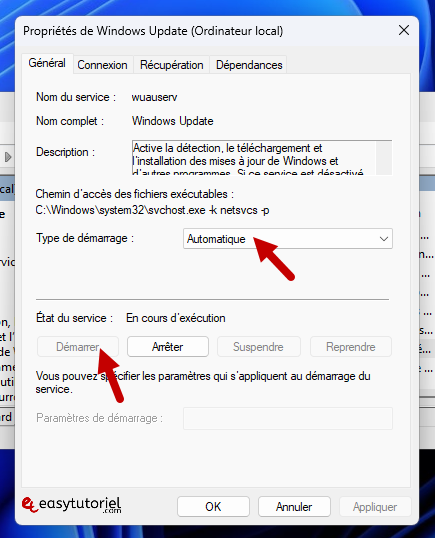Click the dialog title Propriétés de Windows Update
The height and width of the screenshot is (538, 435).
pos(153,31)
